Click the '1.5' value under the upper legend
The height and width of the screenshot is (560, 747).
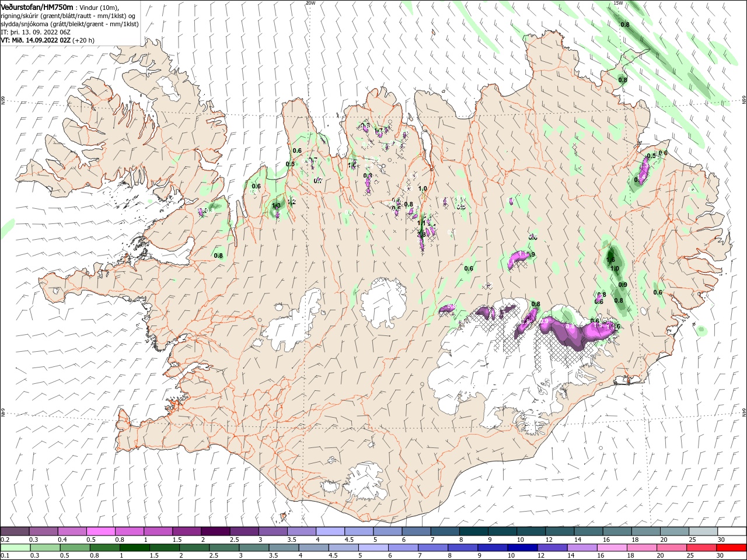(x=177, y=540)
